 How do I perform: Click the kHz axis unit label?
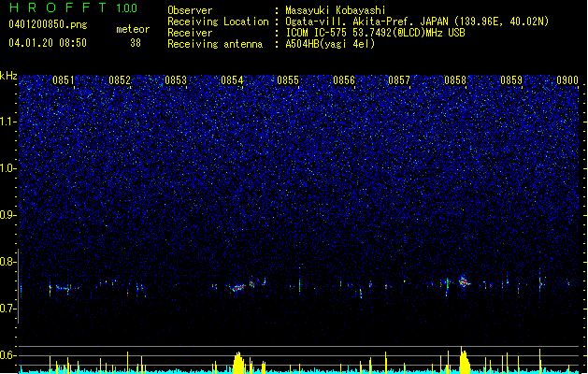tap(8, 76)
